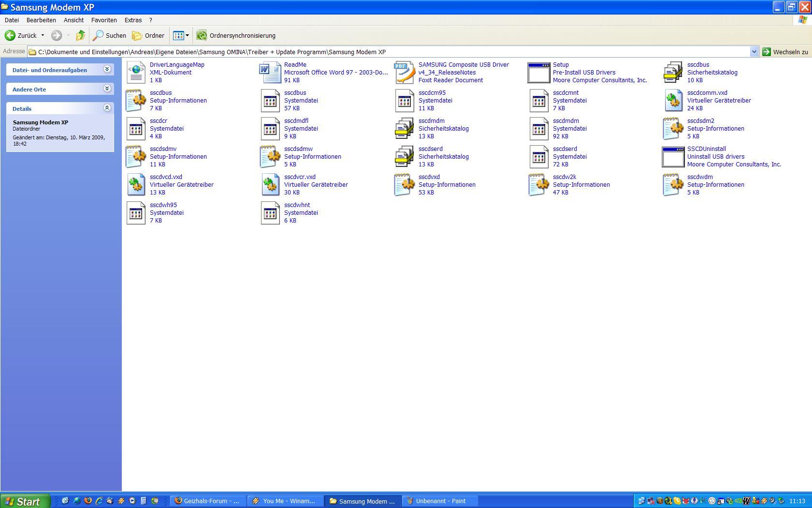
Task: Select the sscdmdm Sicherheitskatalog icon
Action: tap(405, 129)
